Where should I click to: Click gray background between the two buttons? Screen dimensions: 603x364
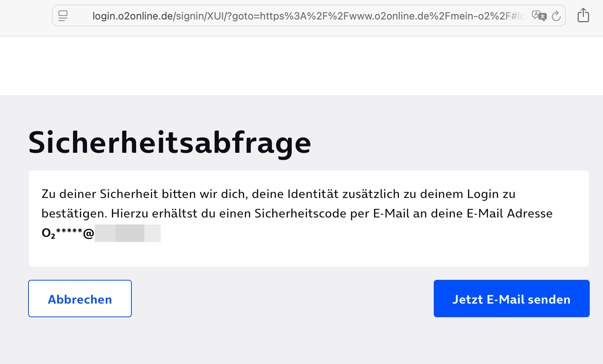click(x=282, y=299)
